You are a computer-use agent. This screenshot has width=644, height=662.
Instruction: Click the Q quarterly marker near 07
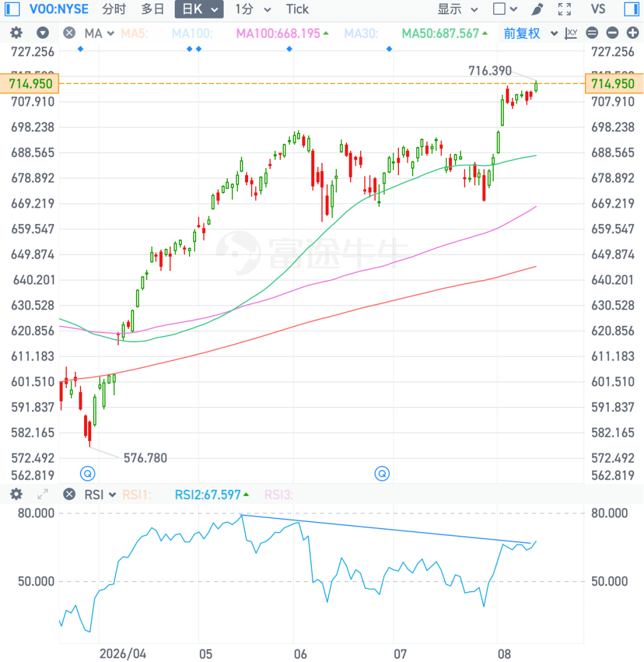point(382,474)
